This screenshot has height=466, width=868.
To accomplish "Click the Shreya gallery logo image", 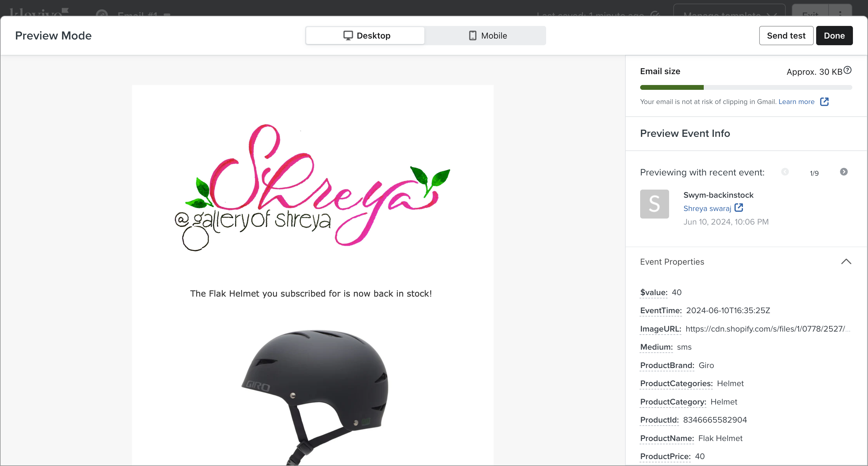I will click(312, 187).
